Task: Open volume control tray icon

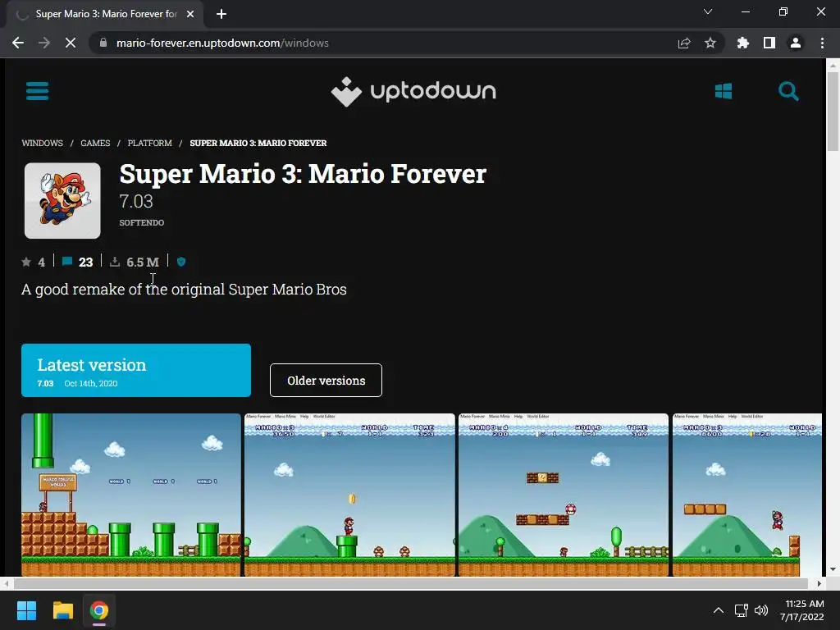Action: [761, 610]
